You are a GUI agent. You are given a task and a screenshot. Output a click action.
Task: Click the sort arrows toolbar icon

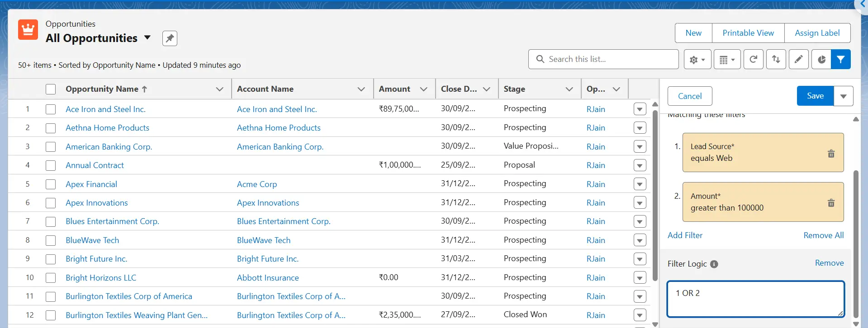[776, 59]
